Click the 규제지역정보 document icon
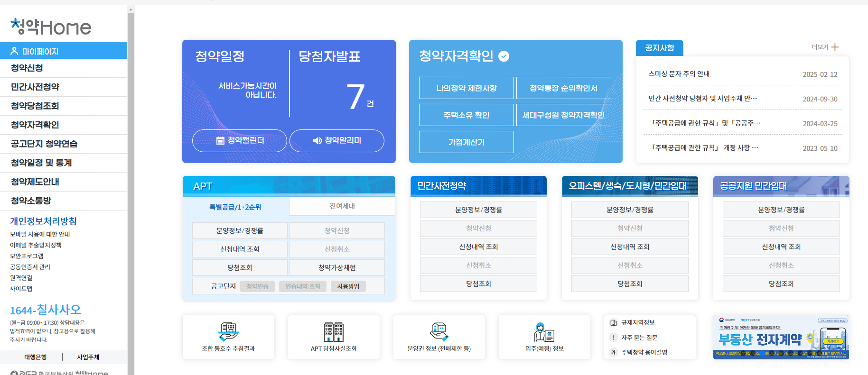The image size is (868, 375). 614,323
